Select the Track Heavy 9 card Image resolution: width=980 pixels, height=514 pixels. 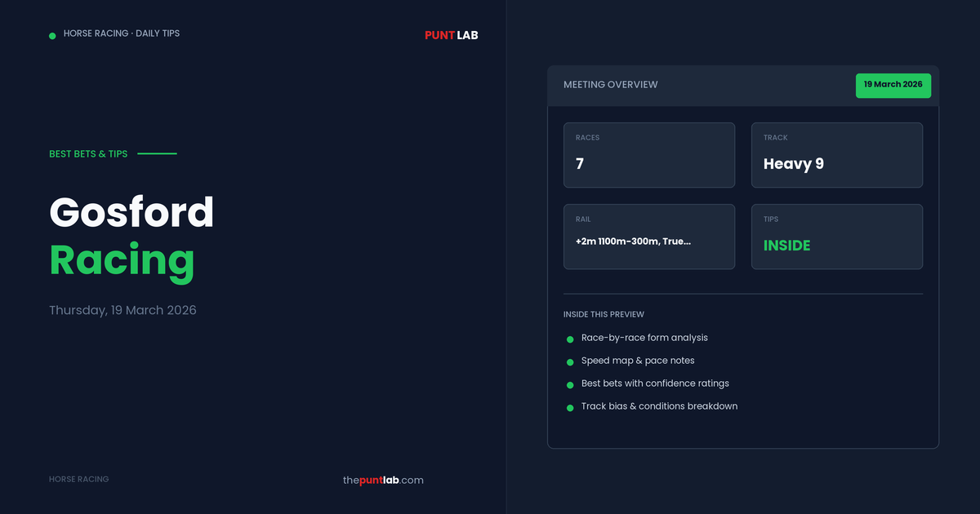pyautogui.click(x=836, y=155)
